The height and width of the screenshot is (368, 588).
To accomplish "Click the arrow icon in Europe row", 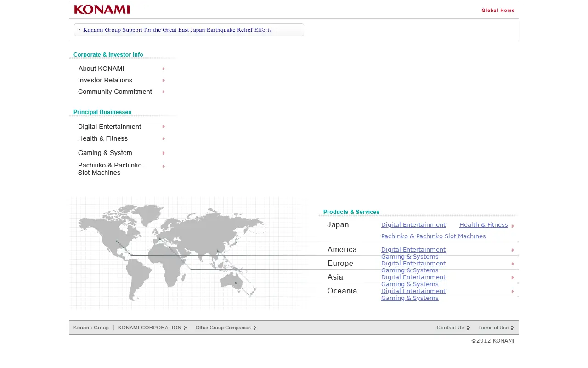I will point(513,264).
